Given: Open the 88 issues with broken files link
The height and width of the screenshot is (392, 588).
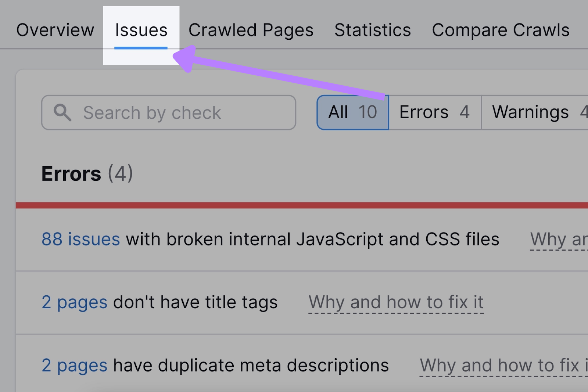Looking at the screenshot, I should pos(80,239).
